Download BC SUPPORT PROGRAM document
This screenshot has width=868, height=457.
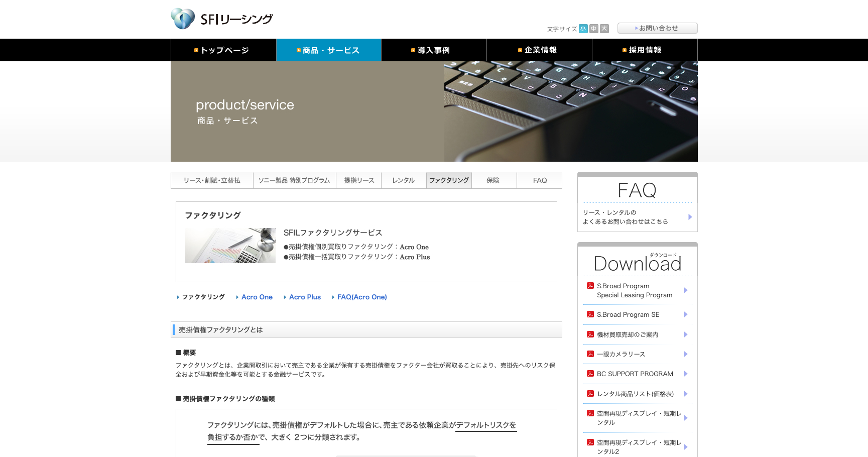click(x=635, y=374)
